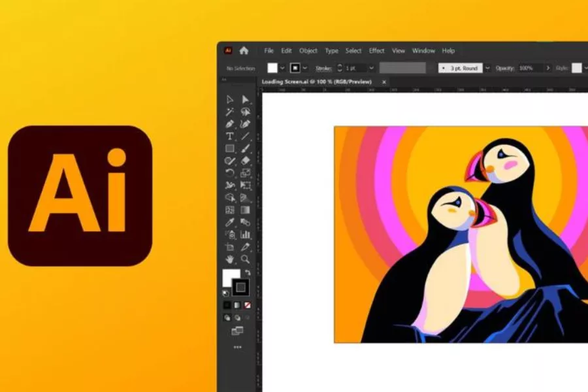The width and height of the screenshot is (588, 392).
Task: Open the stroke weight dropdown
Action: (x=371, y=68)
